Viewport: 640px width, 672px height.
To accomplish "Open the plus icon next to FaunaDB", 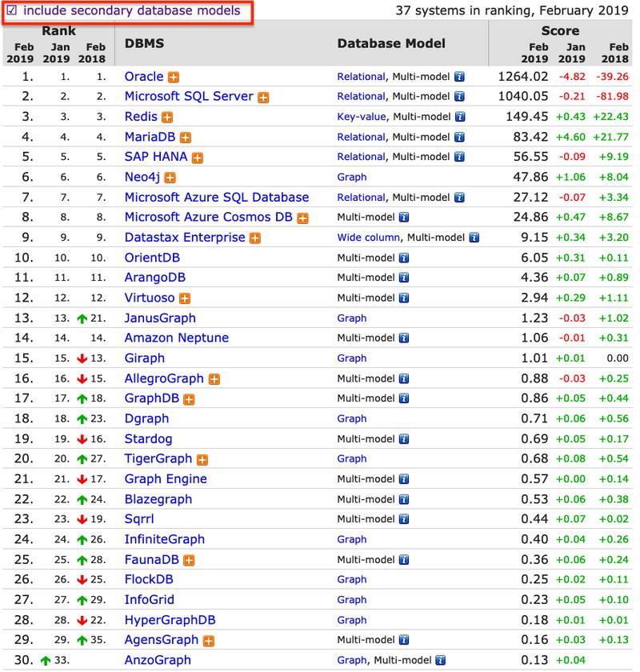I will (189, 561).
